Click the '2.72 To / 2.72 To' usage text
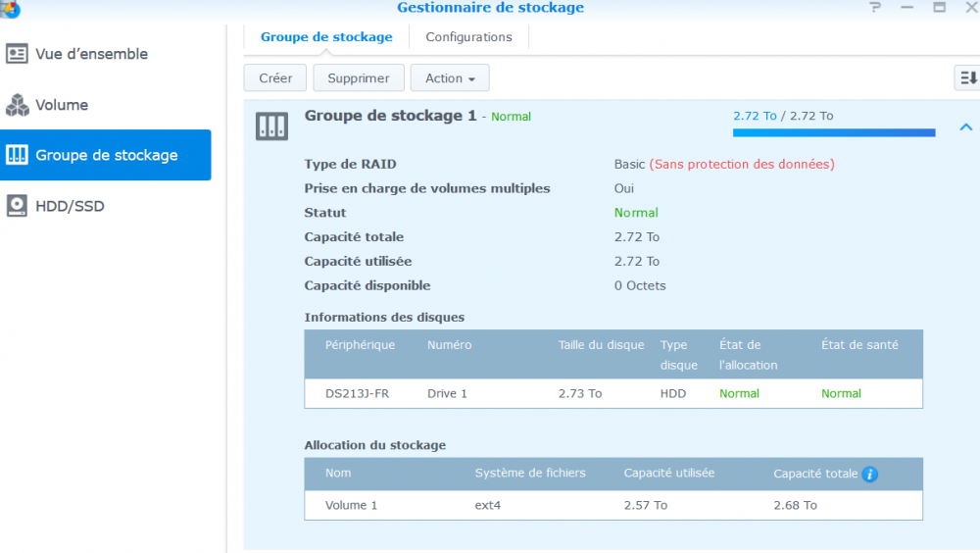980x553 pixels. pyautogui.click(x=783, y=116)
